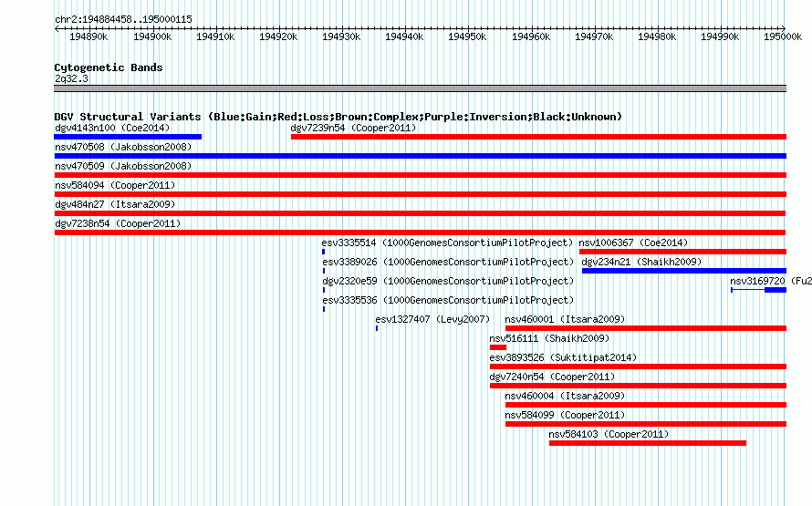Open the nsv470509 (Jakobsson2008) variant label
Viewport: 812px width, 506px height.
[x=123, y=166]
